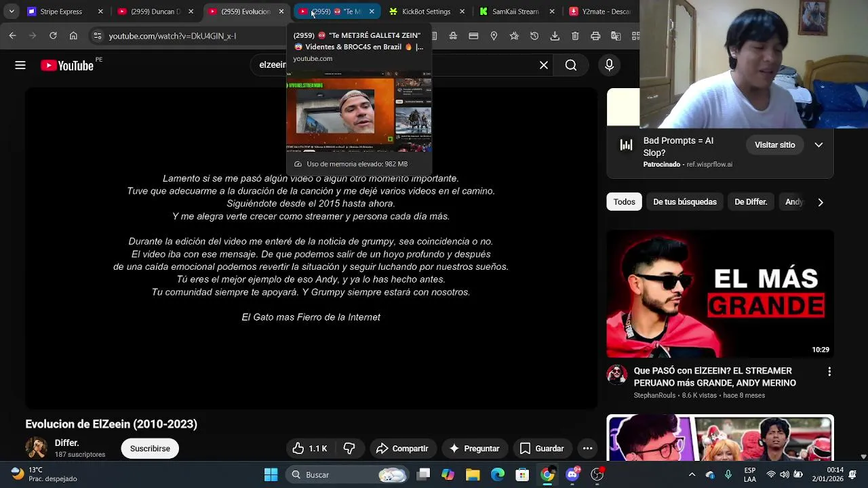The height and width of the screenshot is (488, 868).
Task: Expand the sponsored ad chevron
Action: coord(818,145)
